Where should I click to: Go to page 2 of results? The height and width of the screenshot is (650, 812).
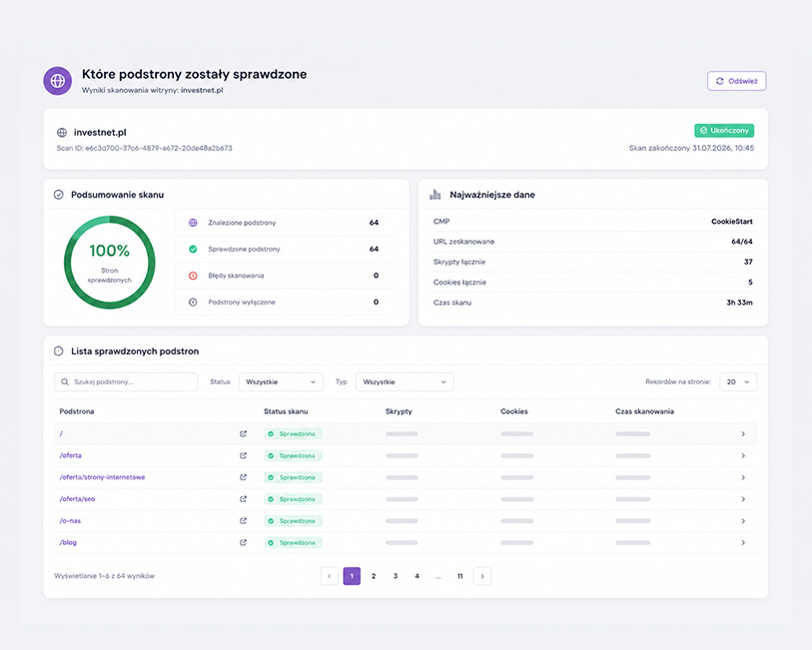click(x=374, y=576)
